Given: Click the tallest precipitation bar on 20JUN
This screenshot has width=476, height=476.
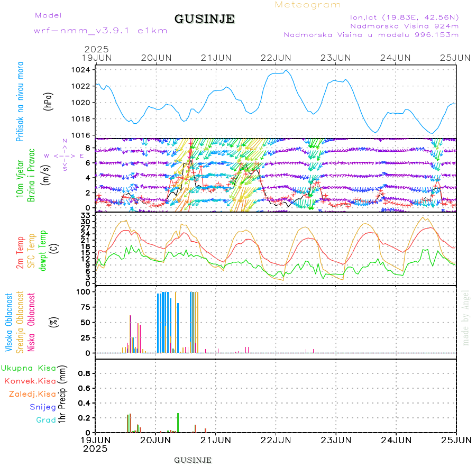Looking at the screenshot, I should (178, 423).
